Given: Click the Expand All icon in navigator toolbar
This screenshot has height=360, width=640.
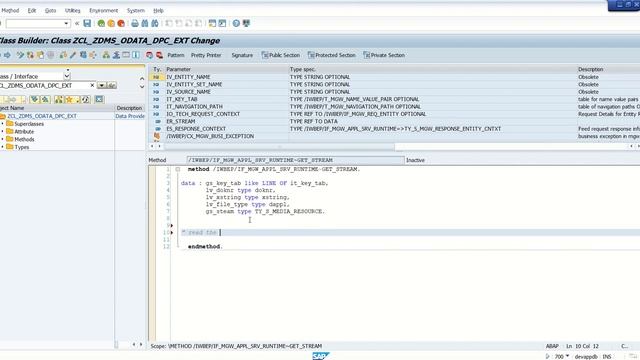Looking at the screenshot, I should pyautogui.click(x=34, y=99).
